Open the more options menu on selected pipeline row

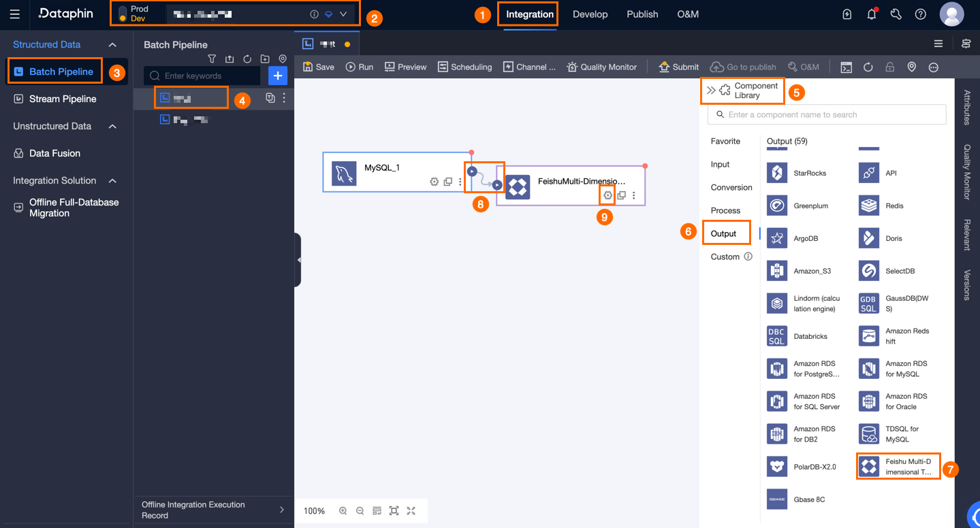click(x=284, y=98)
